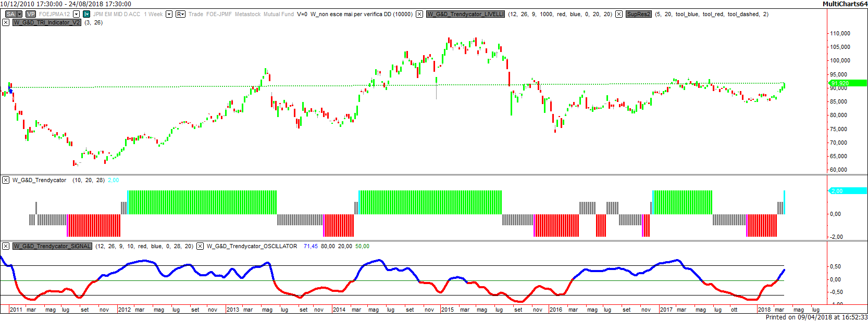Click the X box beside W_G&D_Trendycator_SIGNAL
The image size is (868, 321).
[6, 246]
